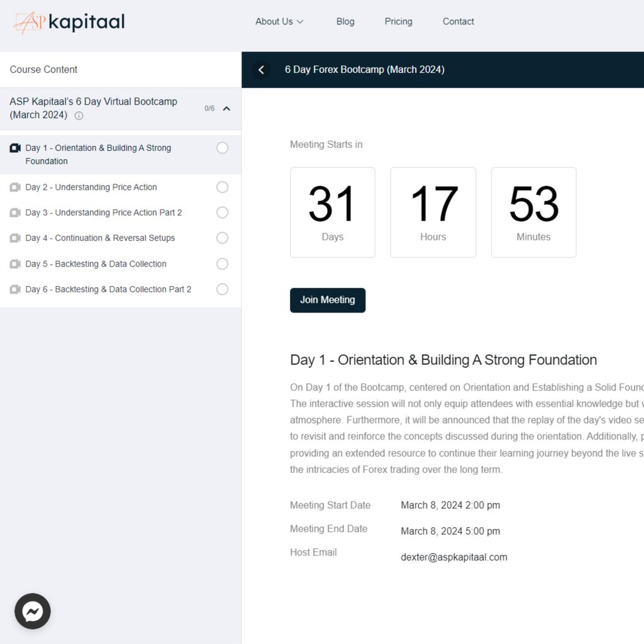The height and width of the screenshot is (644, 644).
Task: Click the host email dexter@aspkapitaal.com
Action: coord(454,557)
